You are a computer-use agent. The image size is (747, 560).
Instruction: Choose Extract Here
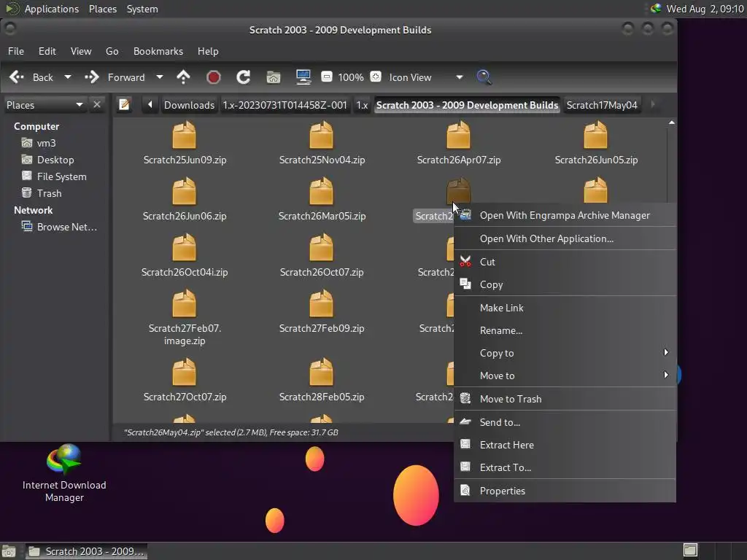[x=565, y=445]
